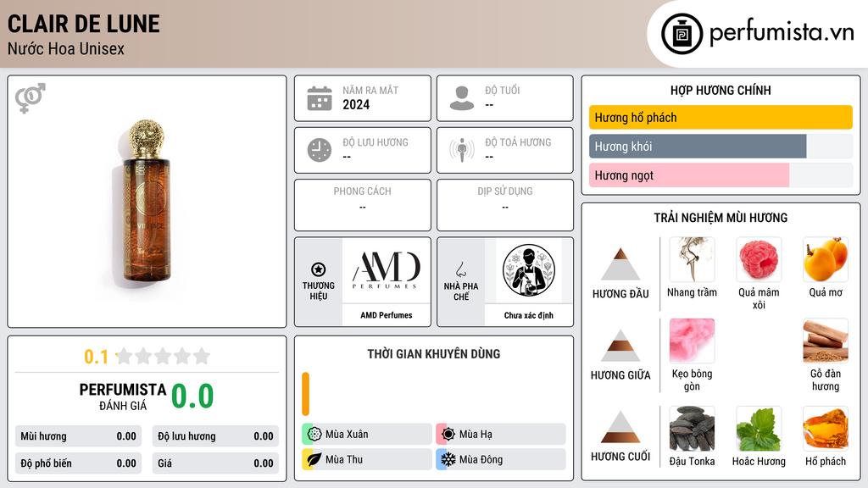Click the Nước Hoa Unisex subtitle

66,48
